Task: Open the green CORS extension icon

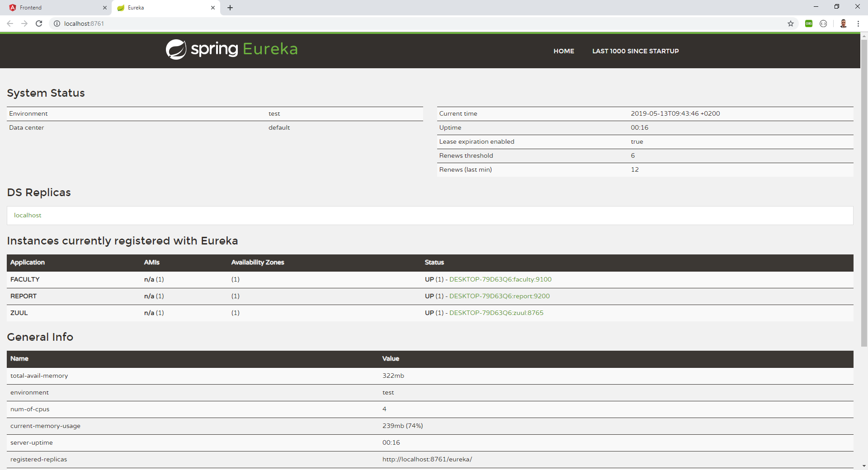Action: (809, 23)
